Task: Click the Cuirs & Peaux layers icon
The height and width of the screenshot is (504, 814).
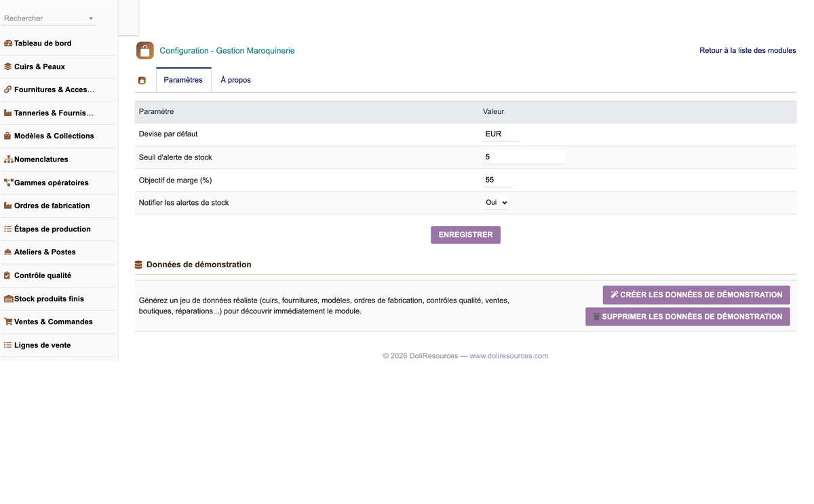Action: pos(8,66)
